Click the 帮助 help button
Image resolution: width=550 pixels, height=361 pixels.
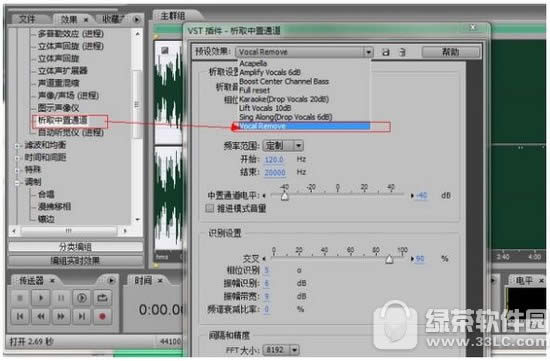pos(451,52)
